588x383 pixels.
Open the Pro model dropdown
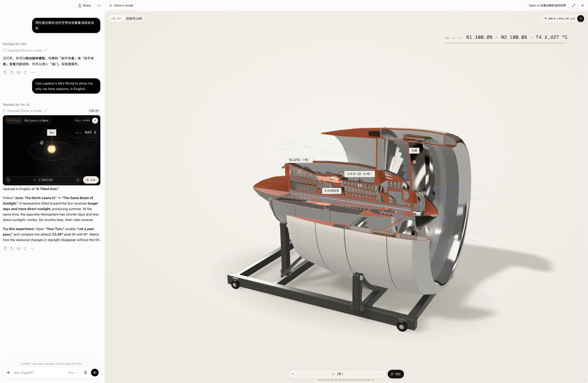click(73, 373)
